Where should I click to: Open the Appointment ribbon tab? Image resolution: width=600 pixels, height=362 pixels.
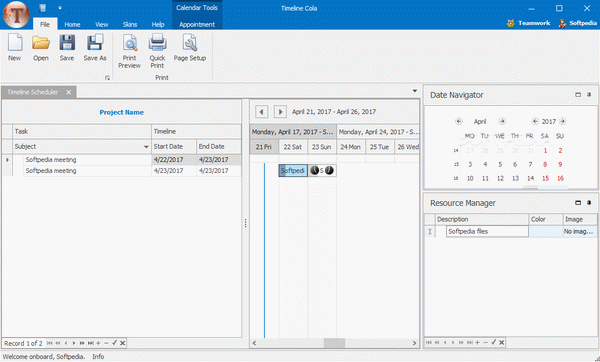point(197,24)
